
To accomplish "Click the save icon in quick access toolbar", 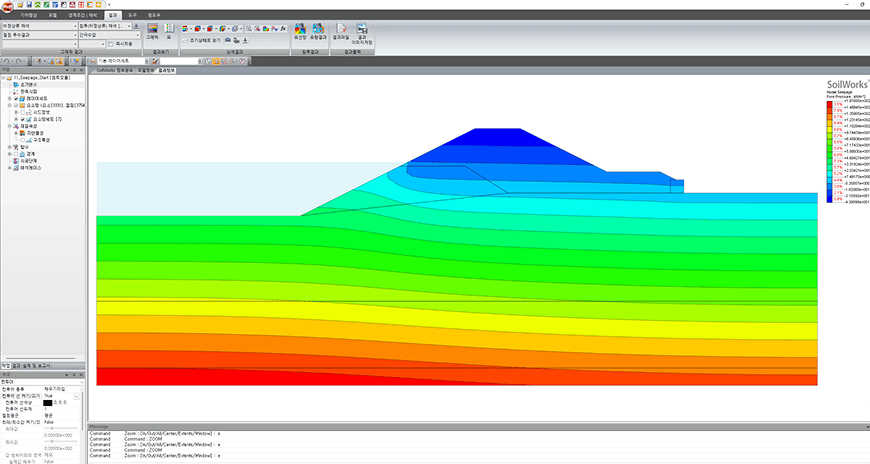I will [30, 4].
